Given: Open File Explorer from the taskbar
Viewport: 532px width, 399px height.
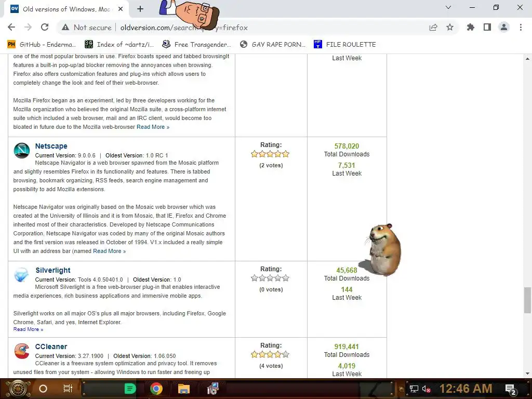Looking at the screenshot, I should [x=184, y=389].
